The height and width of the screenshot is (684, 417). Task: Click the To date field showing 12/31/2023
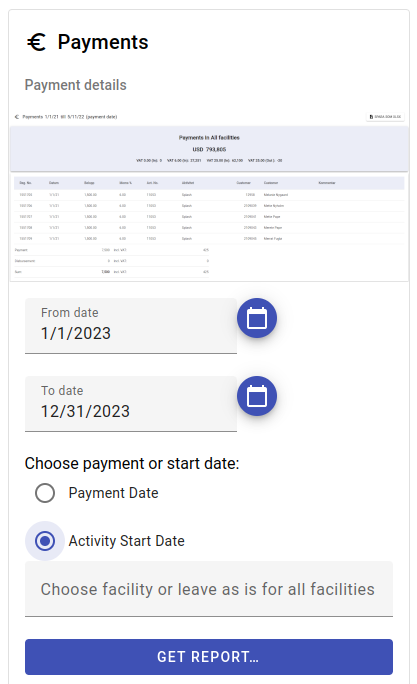[131, 404]
